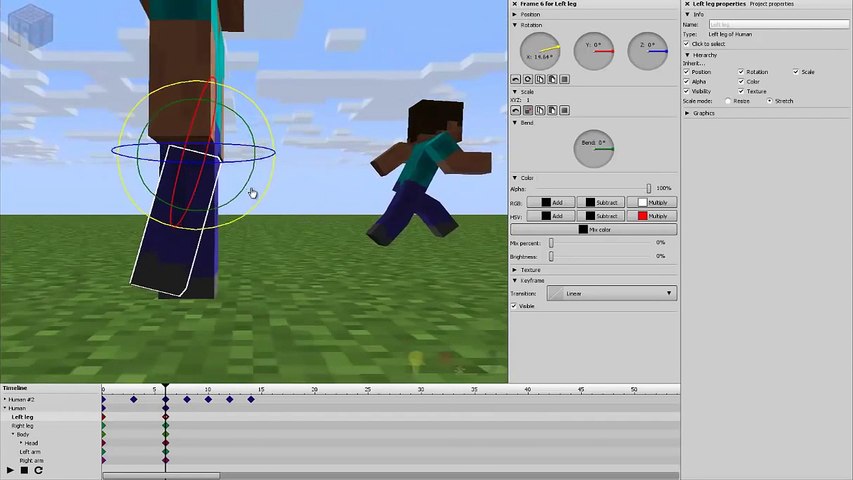Select Human #2 keyframe near frame 3
This screenshot has width=853, height=480.
(x=134, y=399)
